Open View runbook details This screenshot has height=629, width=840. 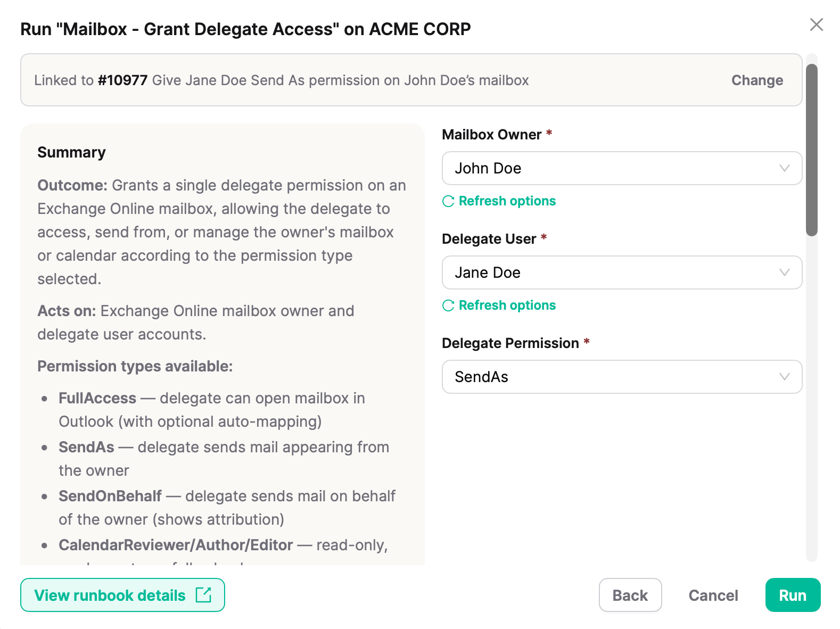122,595
